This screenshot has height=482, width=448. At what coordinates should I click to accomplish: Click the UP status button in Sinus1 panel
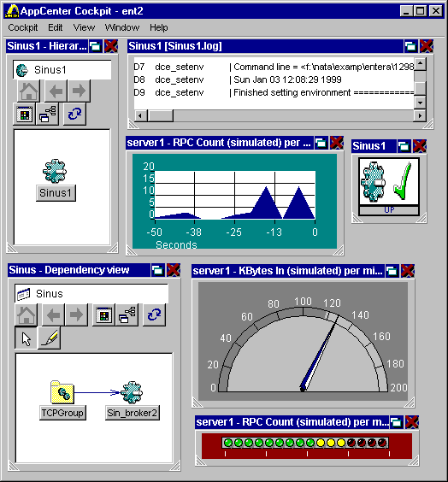click(x=389, y=210)
